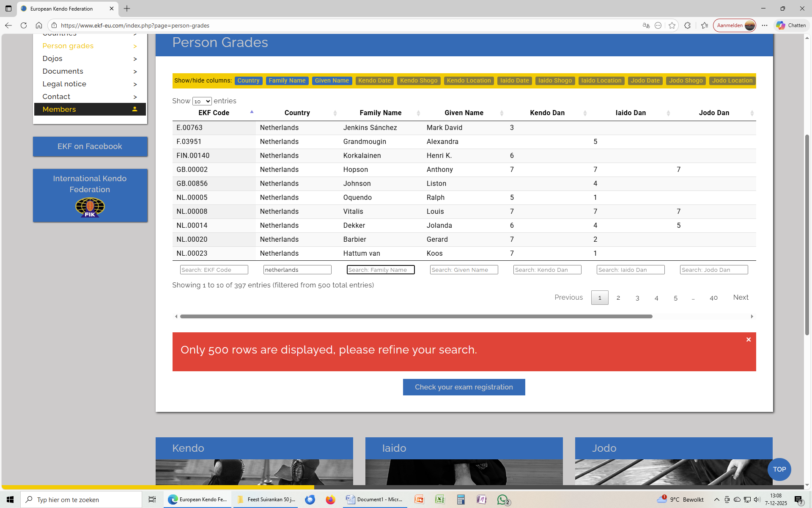This screenshot has height=508, width=812.
Task: Open WhatsApp from the taskbar
Action: coord(503,500)
